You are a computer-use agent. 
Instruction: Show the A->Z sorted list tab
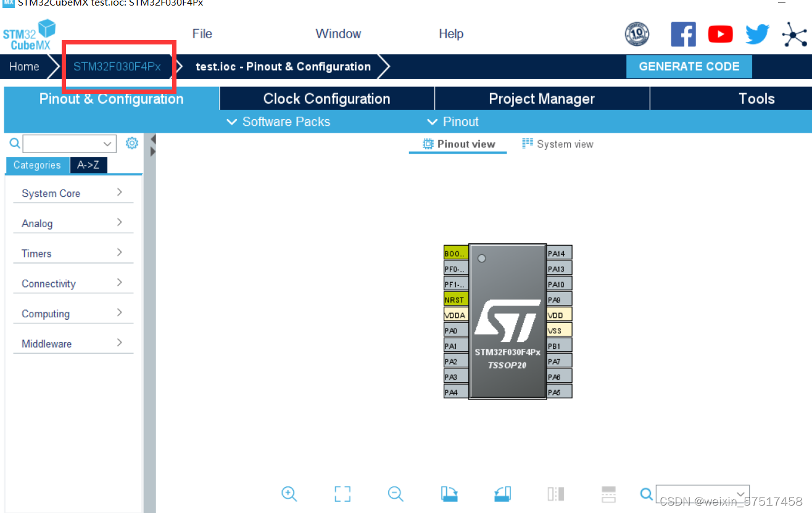[88, 165]
